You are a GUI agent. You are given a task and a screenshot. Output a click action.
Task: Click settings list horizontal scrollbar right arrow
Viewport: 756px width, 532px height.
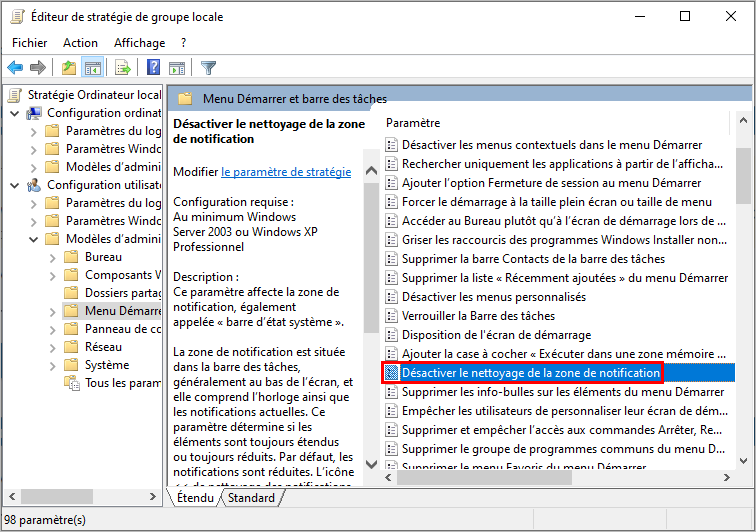pyautogui.click(x=727, y=477)
